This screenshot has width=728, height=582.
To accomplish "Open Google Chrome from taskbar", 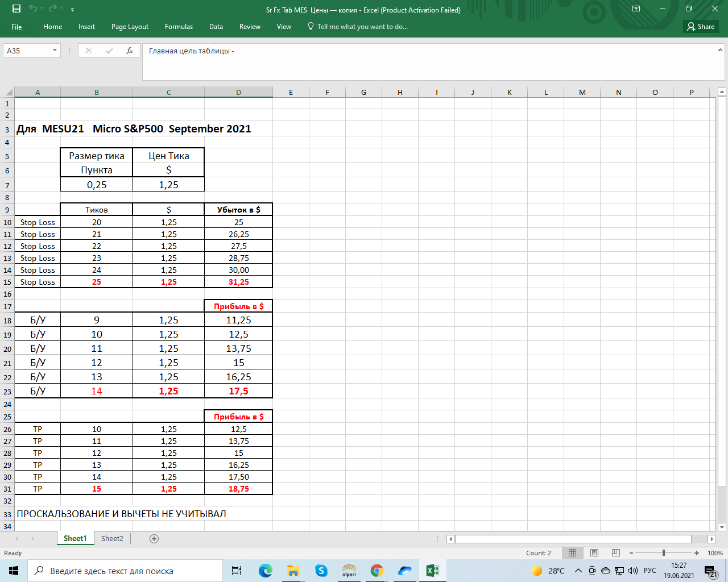I will click(377, 571).
